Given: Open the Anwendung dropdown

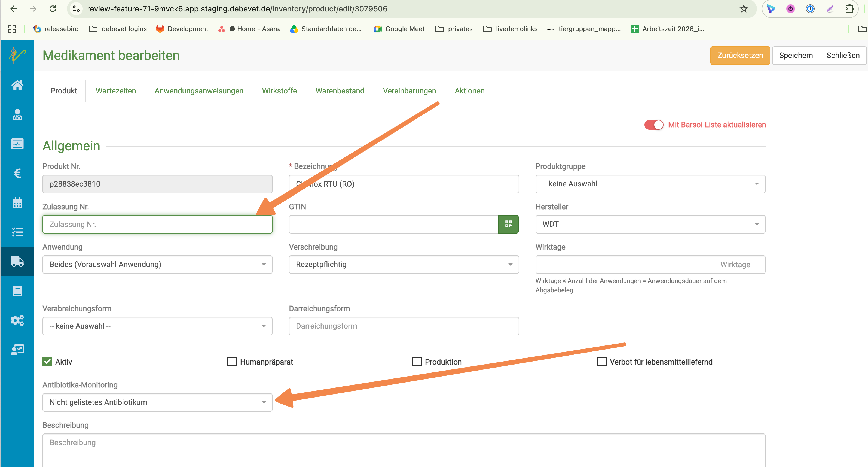Looking at the screenshot, I should (x=157, y=264).
